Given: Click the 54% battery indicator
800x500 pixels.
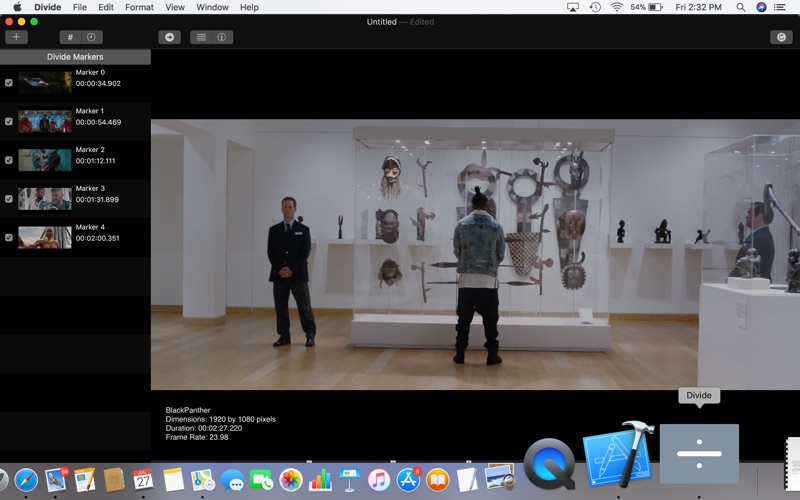Looking at the screenshot, I should point(646,7).
